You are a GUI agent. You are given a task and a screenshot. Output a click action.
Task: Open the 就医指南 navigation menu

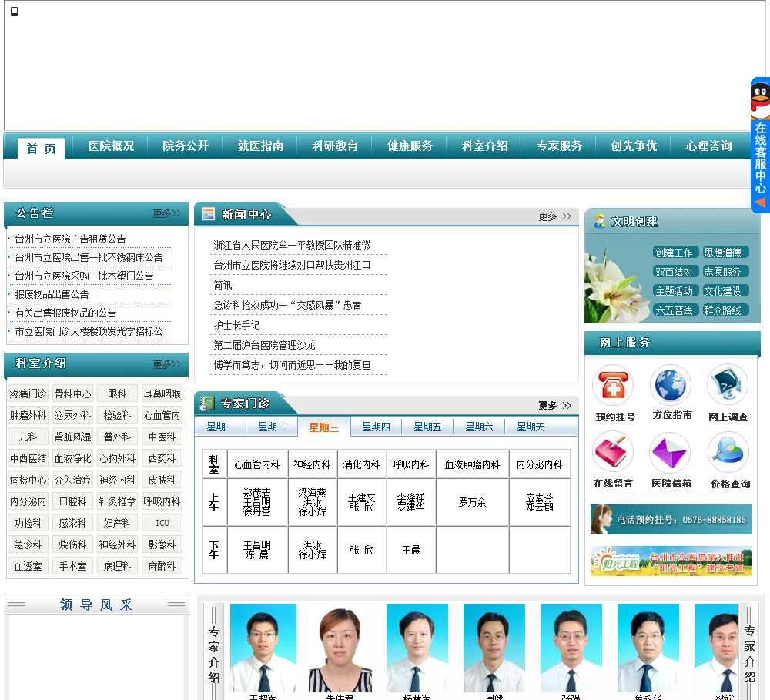[260, 146]
